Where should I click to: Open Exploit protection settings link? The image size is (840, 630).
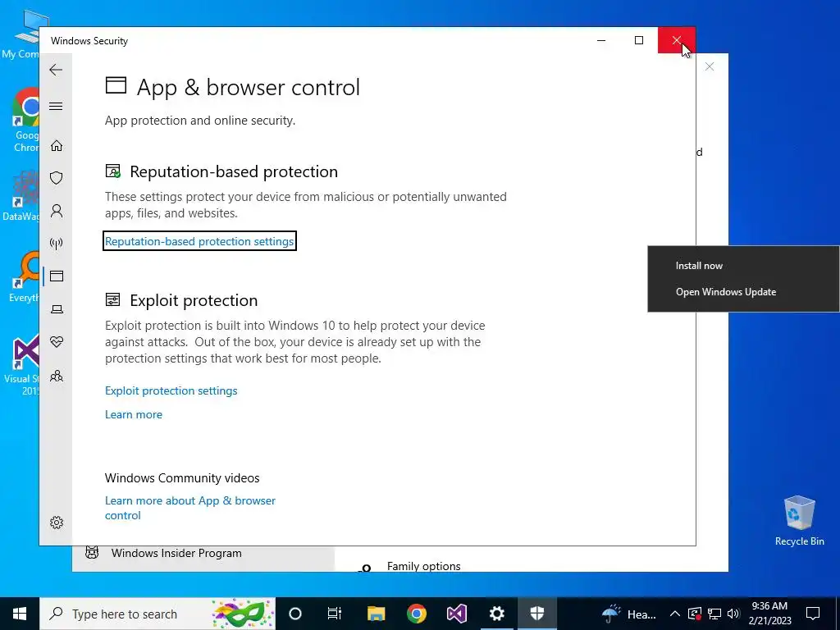pyautogui.click(x=171, y=390)
